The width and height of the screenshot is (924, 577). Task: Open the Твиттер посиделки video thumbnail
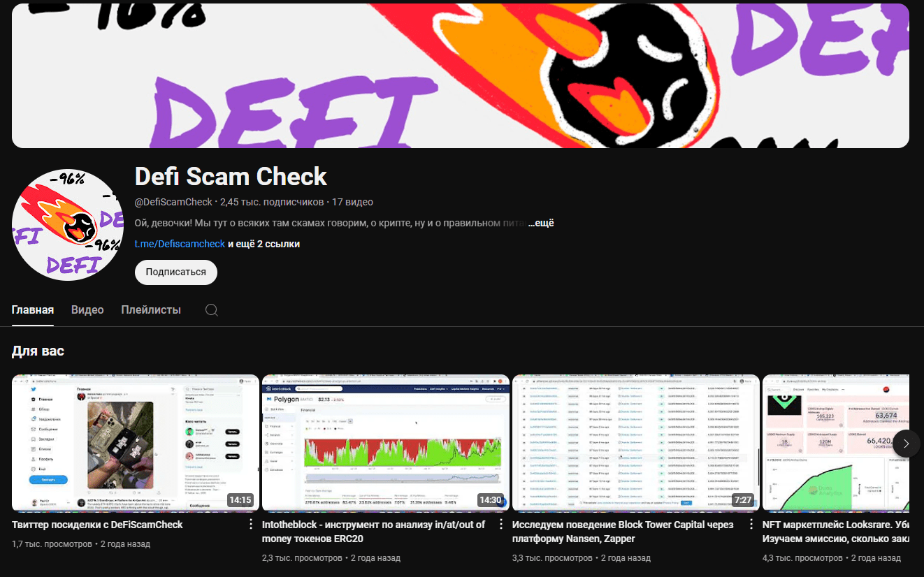coord(136,443)
